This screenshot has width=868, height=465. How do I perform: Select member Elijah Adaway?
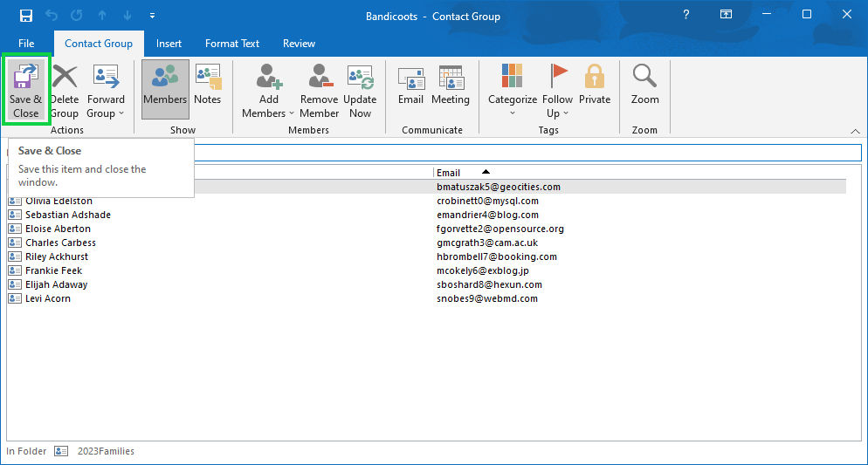[57, 284]
